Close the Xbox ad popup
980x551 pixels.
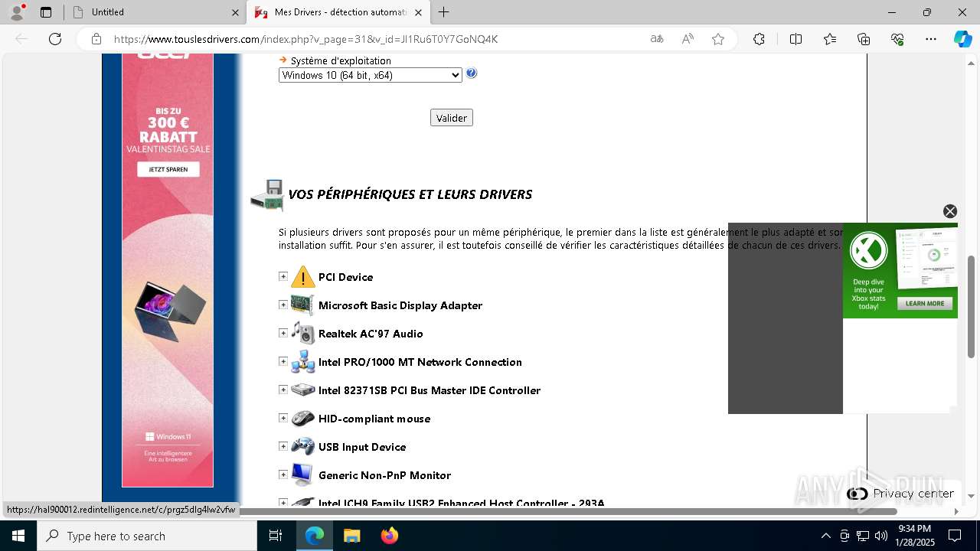(x=950, y=211)
